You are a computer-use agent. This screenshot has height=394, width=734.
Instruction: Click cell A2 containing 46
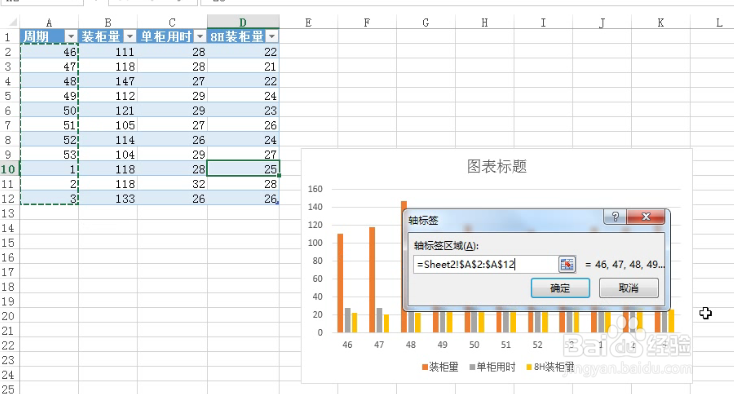(49, 51)
